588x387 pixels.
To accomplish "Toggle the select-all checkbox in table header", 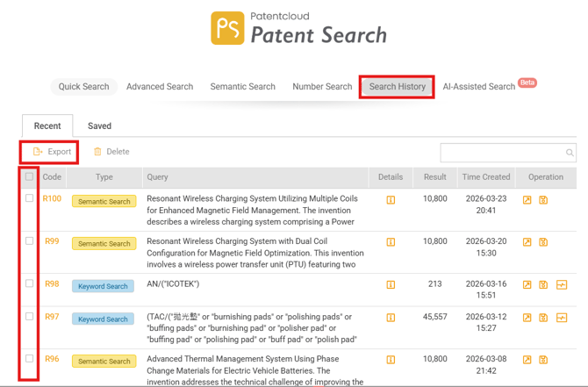I will [x=30, y=176].
